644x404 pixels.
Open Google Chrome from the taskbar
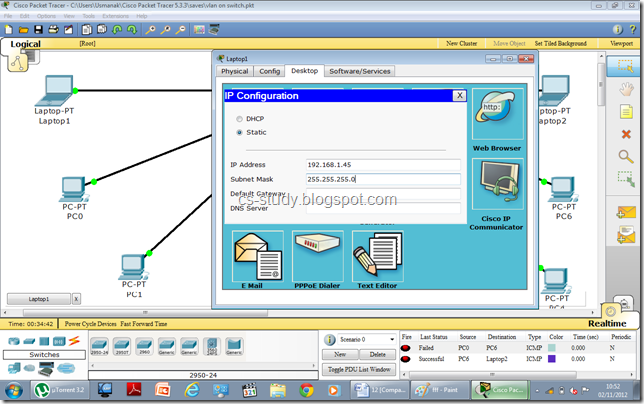[x=306, y=390]
